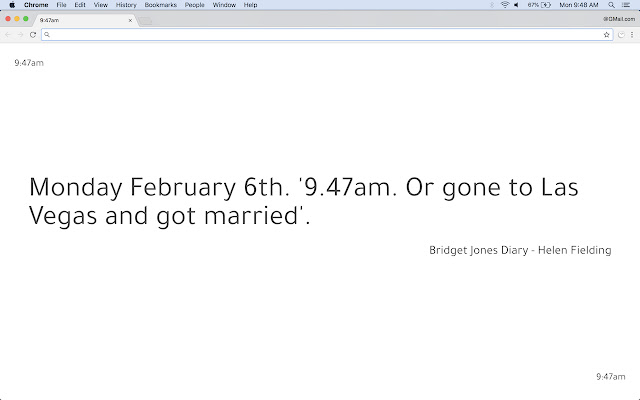Click the browser forward arrow
The width and height of the screenshot is (640, 400).
(x=20, y=34)
